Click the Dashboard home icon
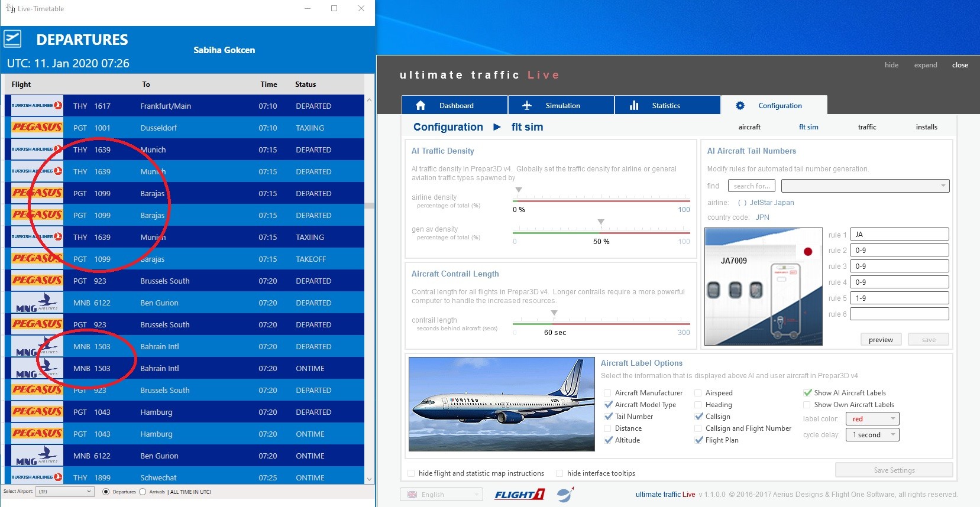 (421, 105)
